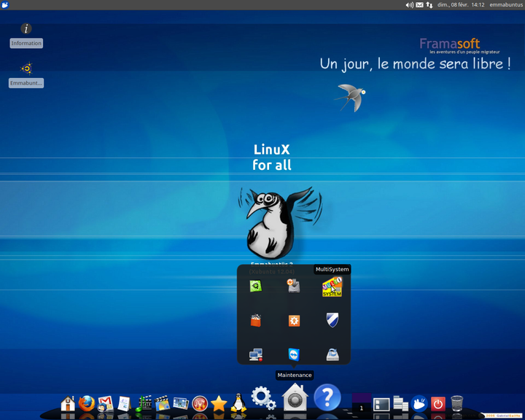Open the office documents dock icon

tap(124, 403)
